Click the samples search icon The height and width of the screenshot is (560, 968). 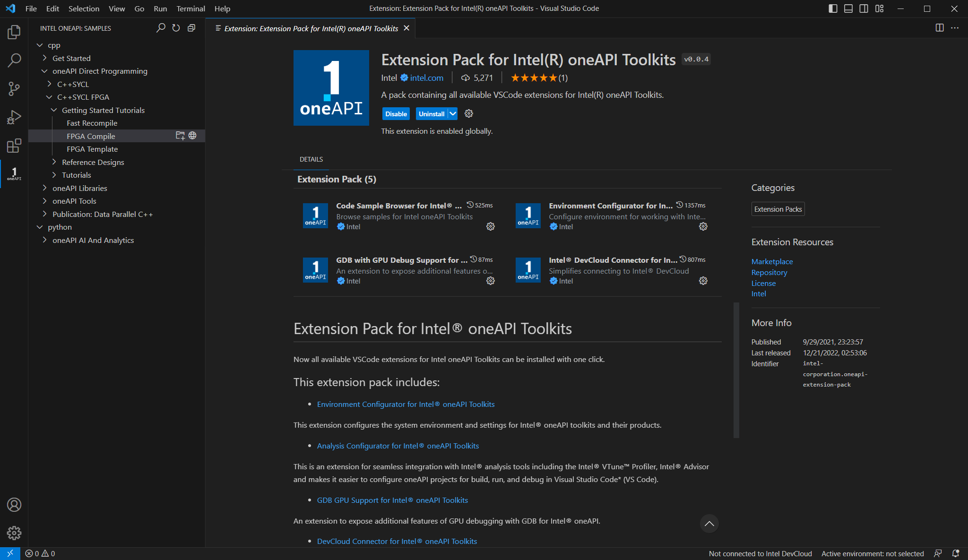(161, 28)
